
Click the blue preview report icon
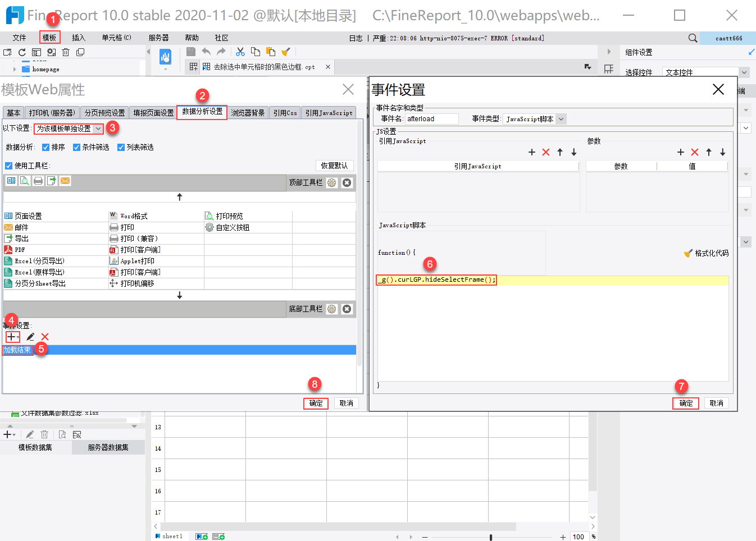(165, 57)
